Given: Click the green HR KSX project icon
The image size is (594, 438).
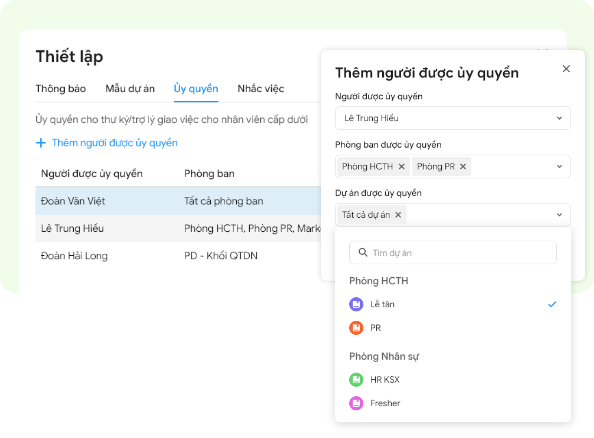Looking at the screenshot, I should [x=356, y=379].
